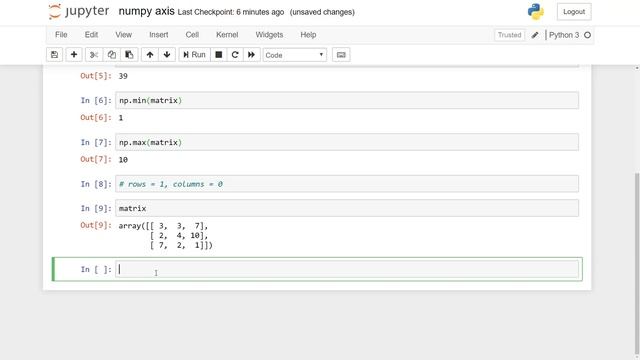Click the In [6]: prompt label
Image resolution: width=640 pixels, height=360 pixels.
(x=96, y=100)
